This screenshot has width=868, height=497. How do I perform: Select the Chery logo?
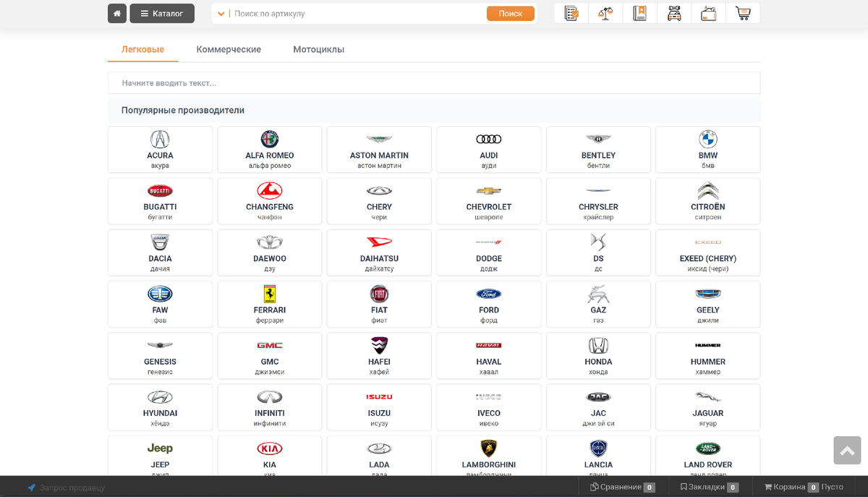pyautogui.click(x=379, y=191)
